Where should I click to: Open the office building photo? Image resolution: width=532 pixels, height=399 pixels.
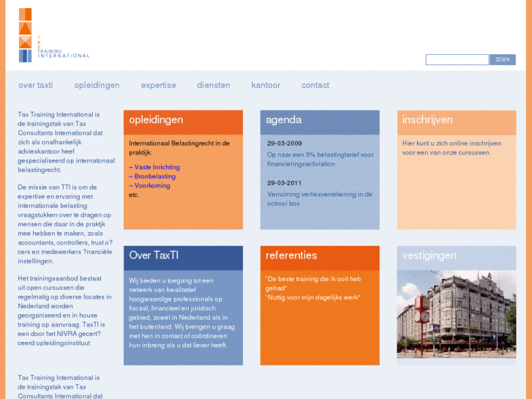tap(457, 314)
